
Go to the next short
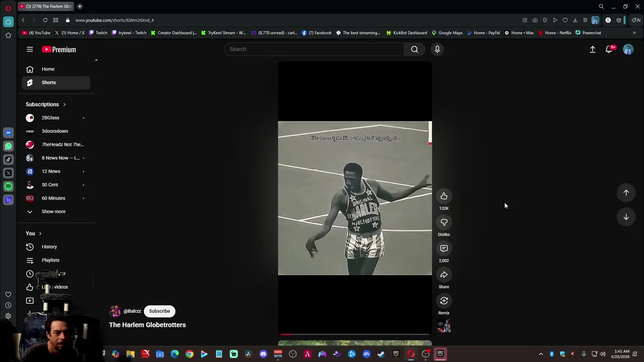[626, 217]
